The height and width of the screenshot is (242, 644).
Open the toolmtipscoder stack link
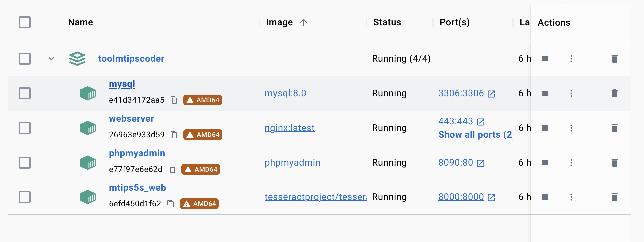131,59
